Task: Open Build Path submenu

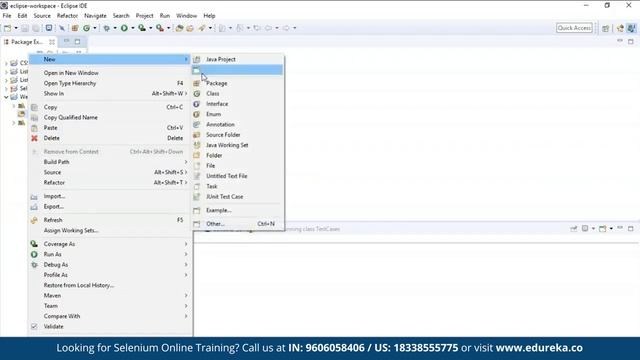Action: click(x=110, y=162)
